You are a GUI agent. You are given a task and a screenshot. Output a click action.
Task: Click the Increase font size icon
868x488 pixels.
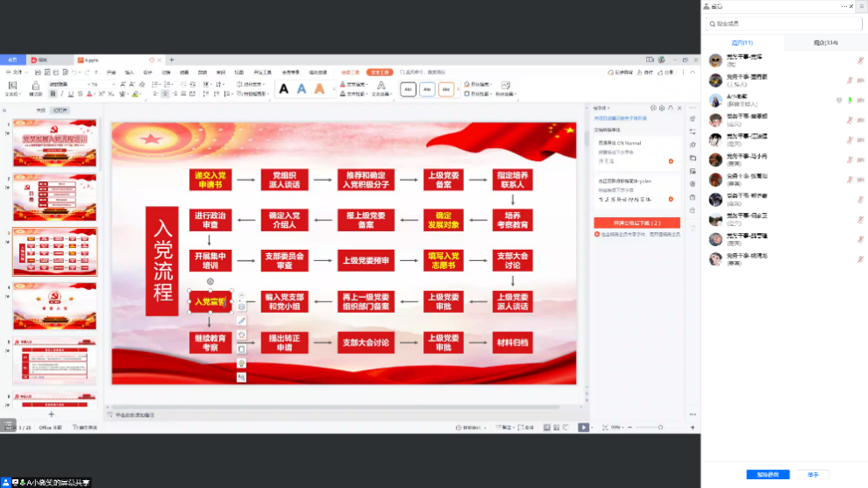pos(123,84)
